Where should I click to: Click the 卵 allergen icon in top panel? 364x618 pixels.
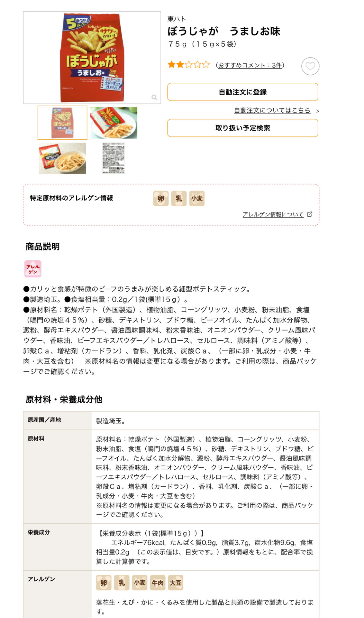click(161, 198)
